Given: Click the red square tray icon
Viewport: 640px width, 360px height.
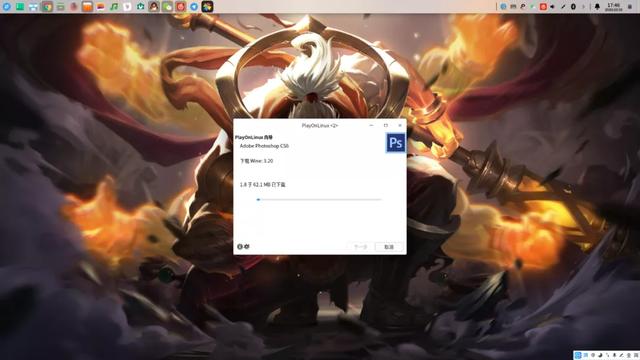Looking at the screenshot, I should [543, 7].
